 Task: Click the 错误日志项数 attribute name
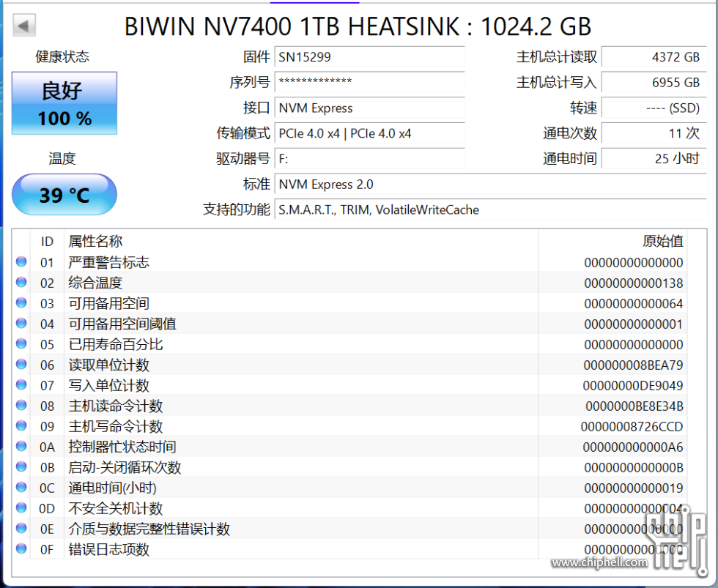tap(109, 549)
